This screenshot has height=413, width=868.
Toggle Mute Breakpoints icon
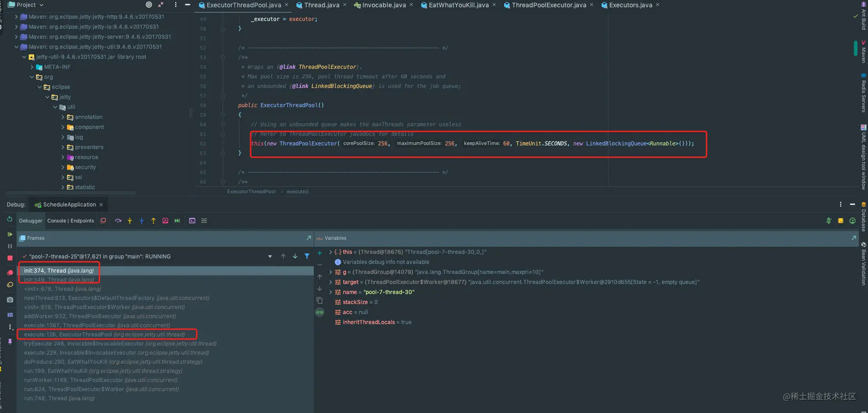10,284
